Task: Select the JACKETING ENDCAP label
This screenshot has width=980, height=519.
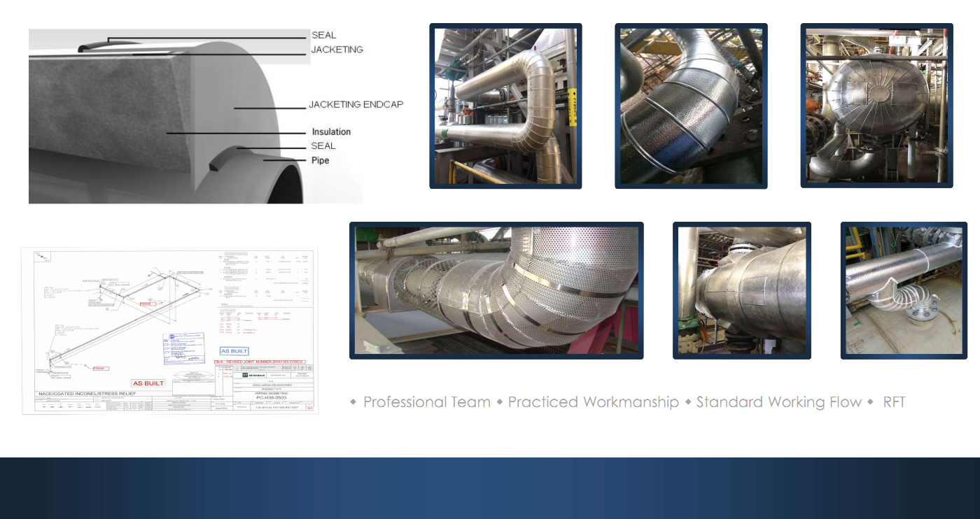Action: [x=356, y=105]
